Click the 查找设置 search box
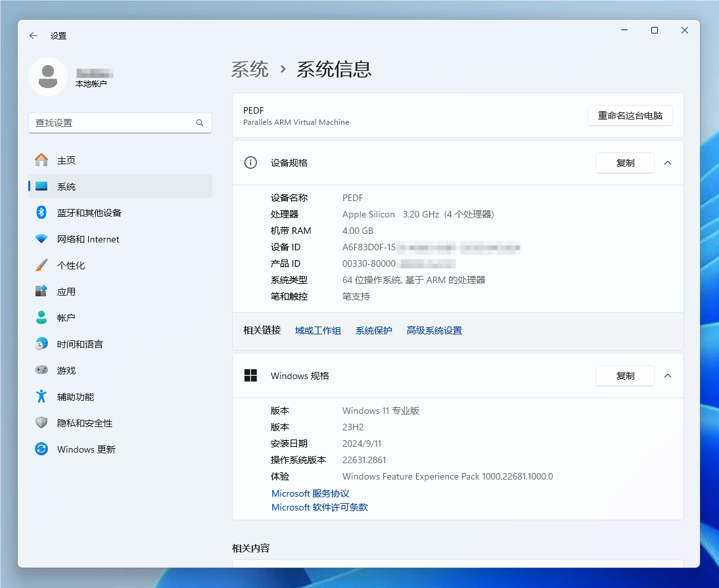This screenshot has height=588, width=719. click(x=112, y=123)
